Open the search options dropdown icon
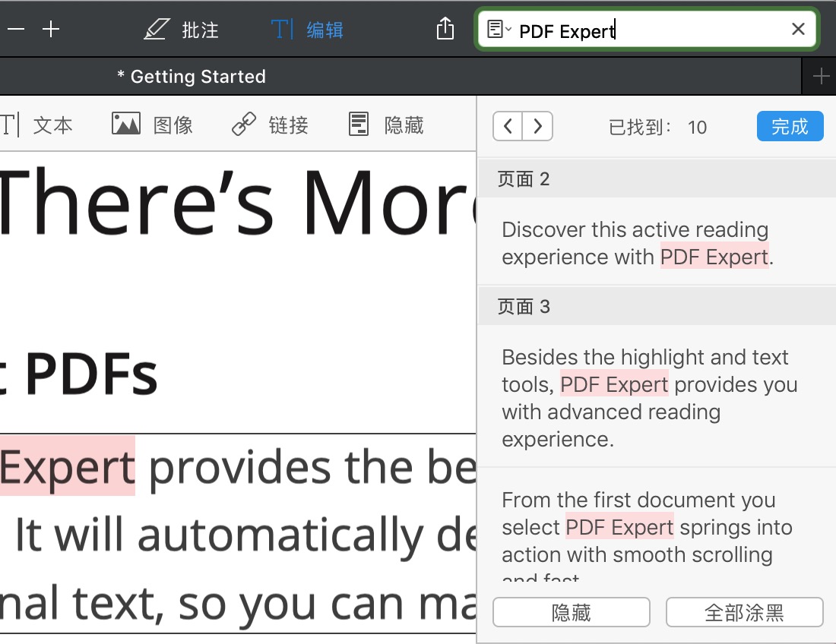836x644 pixels. [x=499, y=30]
